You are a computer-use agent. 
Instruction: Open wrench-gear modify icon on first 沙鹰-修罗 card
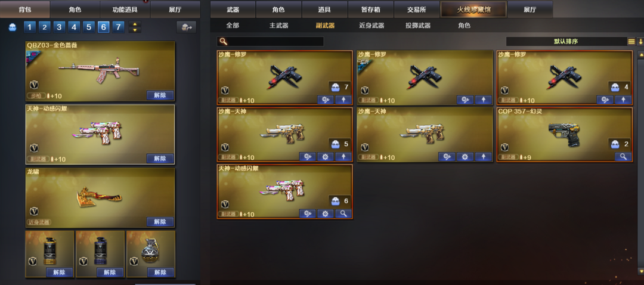point(326,100)
